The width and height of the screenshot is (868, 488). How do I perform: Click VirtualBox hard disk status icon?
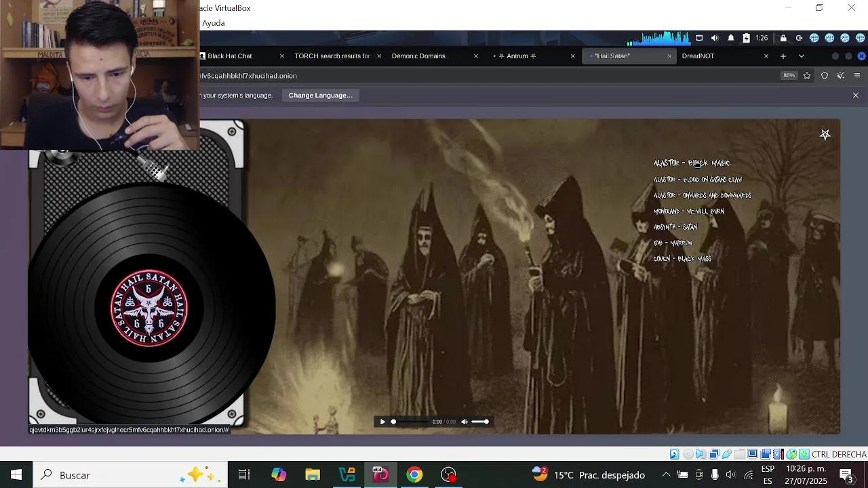coord(674,454)
